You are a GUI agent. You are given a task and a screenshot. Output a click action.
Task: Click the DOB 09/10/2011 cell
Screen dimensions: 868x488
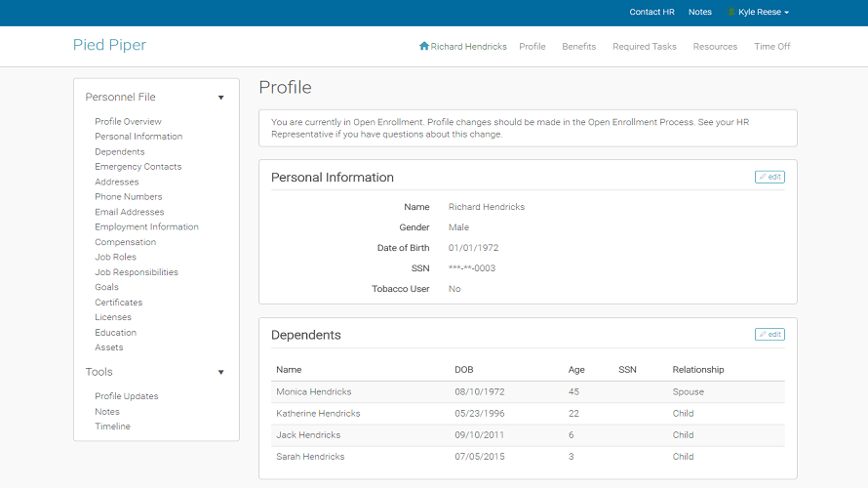[480, 435]
